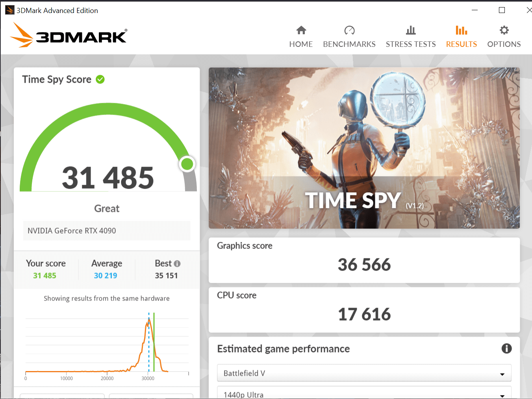Click the Best value 35 151
Image resolution: width=532 pixels, height=399 pixels.
coord(166,276)
